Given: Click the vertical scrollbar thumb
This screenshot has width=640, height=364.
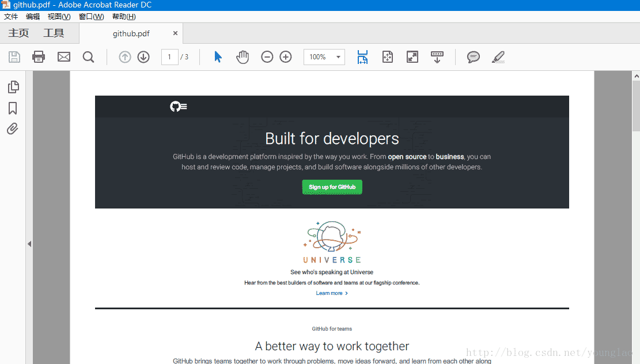Looking at the screenshot, I should coord(637,106).
